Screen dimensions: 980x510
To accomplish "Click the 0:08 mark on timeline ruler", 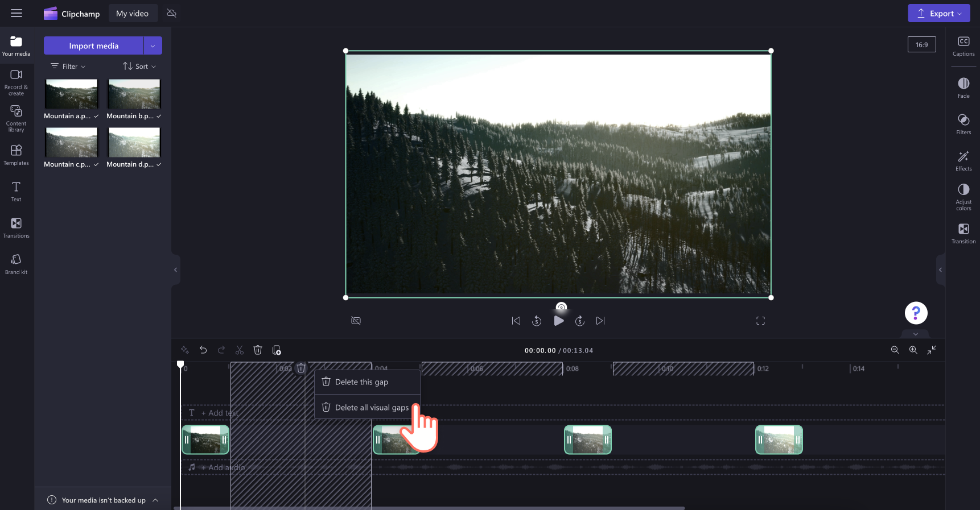I will coord(573,369).
